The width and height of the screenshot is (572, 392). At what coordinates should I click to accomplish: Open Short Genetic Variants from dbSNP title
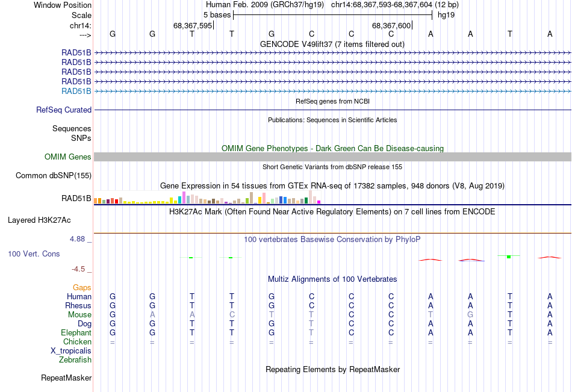332,167
